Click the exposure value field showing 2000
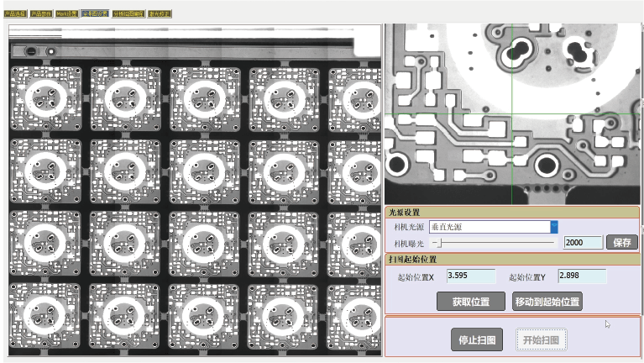 pyautogui.click(x=583, y=242)
